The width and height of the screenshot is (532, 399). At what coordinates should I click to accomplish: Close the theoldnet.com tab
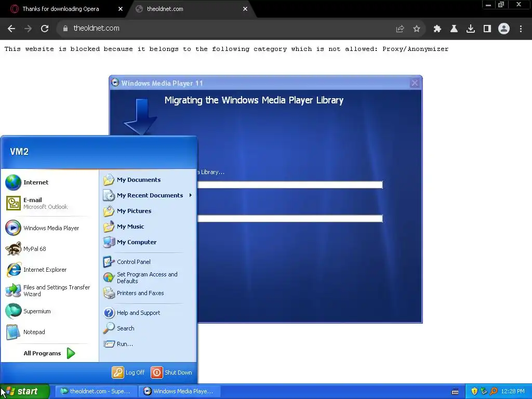pyautogui.click(x=245, y=9)
